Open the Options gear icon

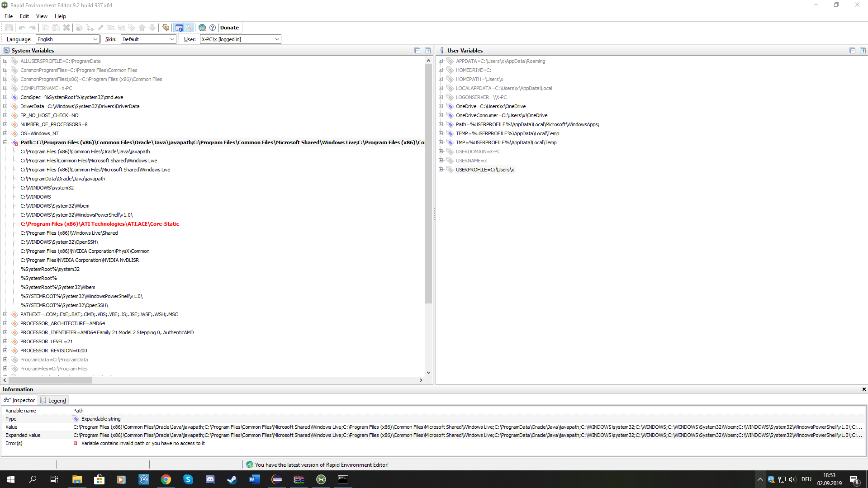(x=166, y=28)
